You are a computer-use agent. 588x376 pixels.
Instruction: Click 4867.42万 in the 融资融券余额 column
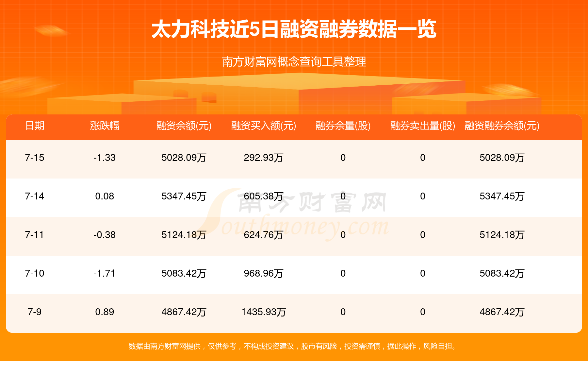click(x=502, y=312)
